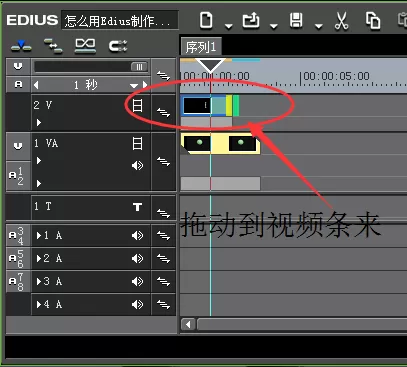Mute audio on 3 A track
Image resolution: width=407 pixels, height=367 pixels.
click(x=137, y=281)
